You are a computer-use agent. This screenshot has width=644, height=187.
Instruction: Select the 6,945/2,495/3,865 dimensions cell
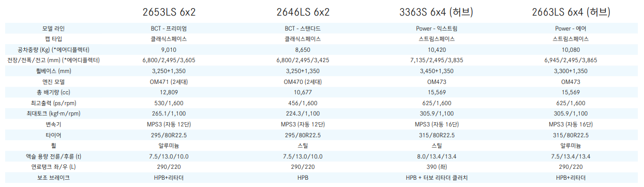click(571, 60)
